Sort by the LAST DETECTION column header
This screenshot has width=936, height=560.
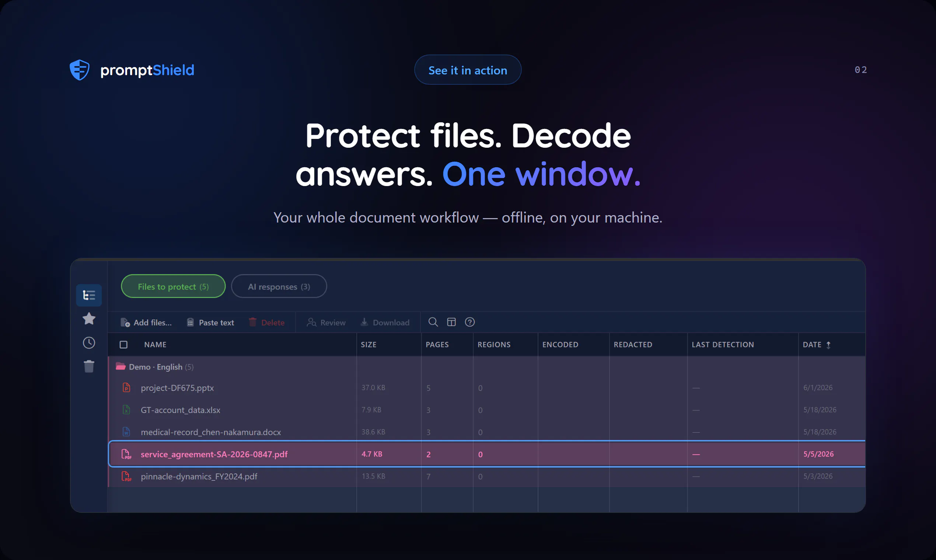(x=723, y=344)
